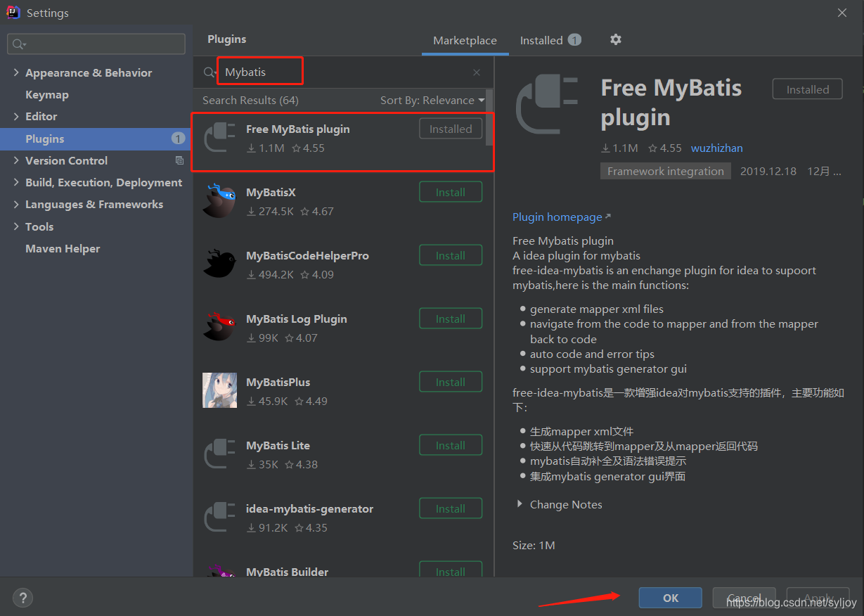
Task: Close the Settings dialog window
Action: coord(842,12)
